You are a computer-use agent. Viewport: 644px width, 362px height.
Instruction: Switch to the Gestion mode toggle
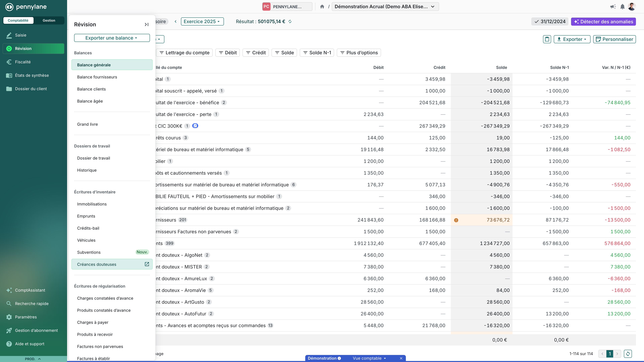pos(49,20)
